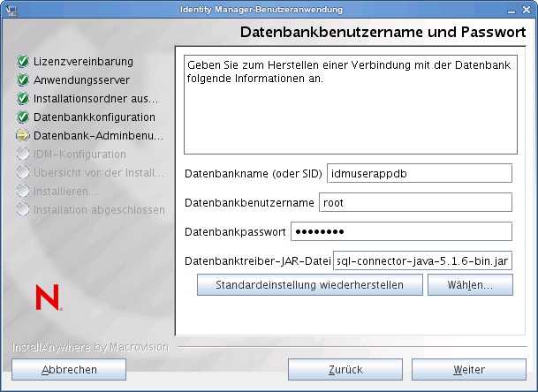Viewport: 538px width, 392px height.
Task: Click the Installation abgeschlossen step label
Action: 99,210
